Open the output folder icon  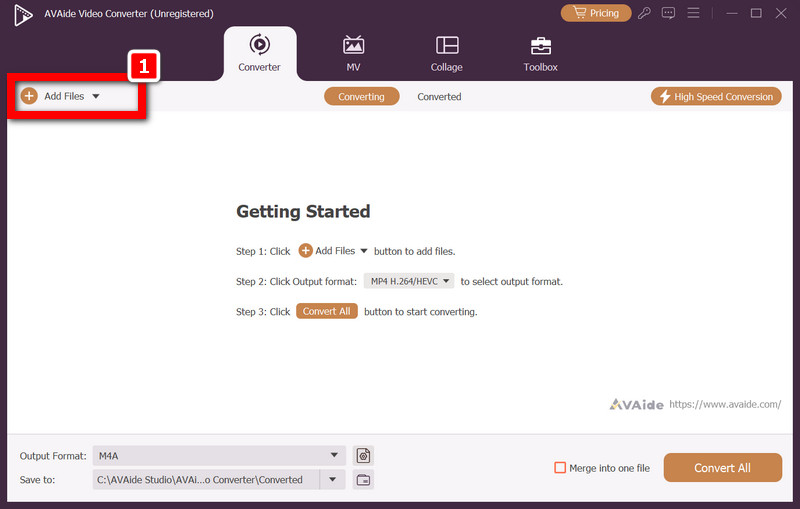coord(363,480)
